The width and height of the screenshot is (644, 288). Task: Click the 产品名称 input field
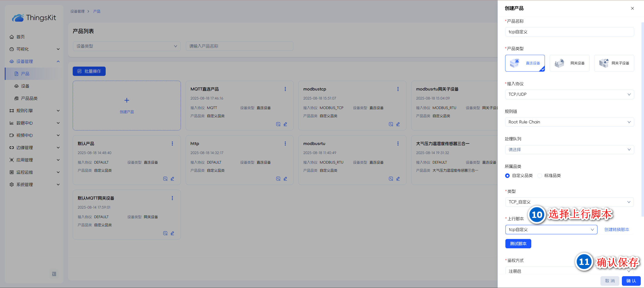point(569,32)
